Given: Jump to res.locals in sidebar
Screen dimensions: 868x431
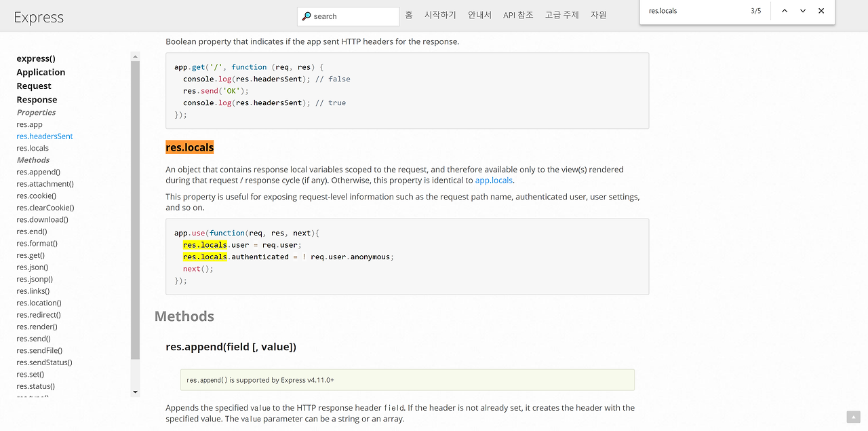Looking at the screenshot, I should (x=33, y=148).
